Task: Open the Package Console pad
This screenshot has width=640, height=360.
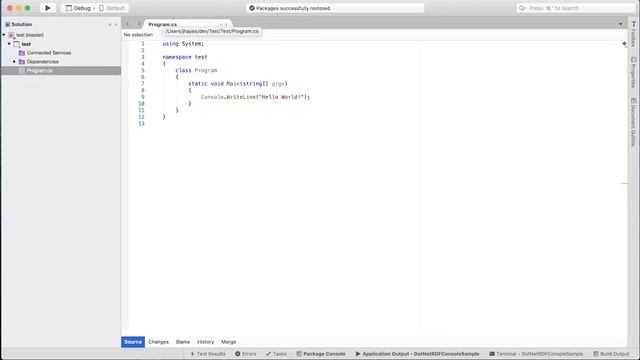Action: [x=321, y=354]
